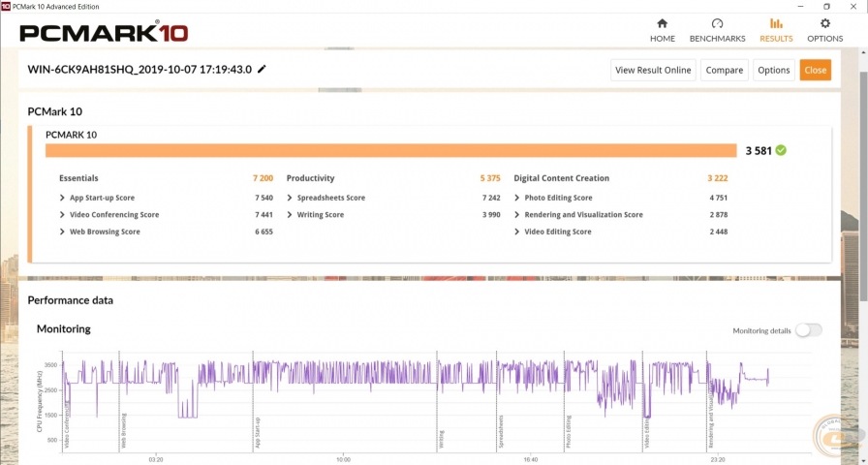The height and width of the screenshot is (465, 868).
Task: Click the Monitoring heading
Action: [x=64, y=328]
